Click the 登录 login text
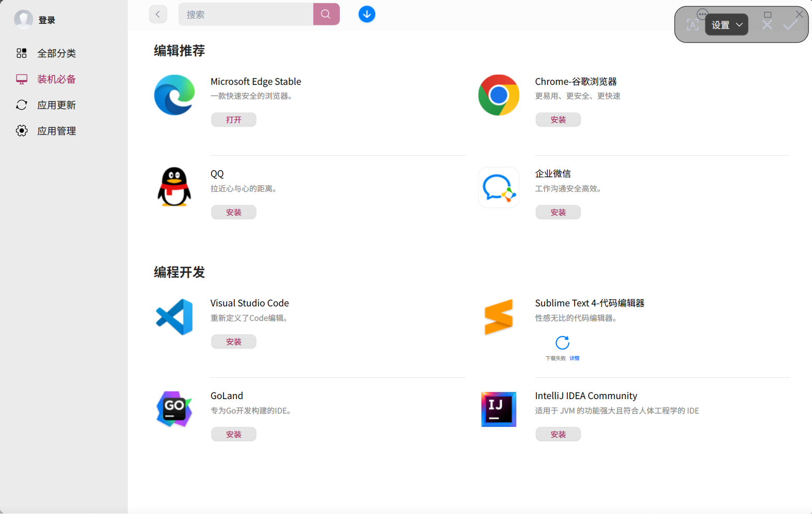Viewport: 812px width, 514px height. click(47, 20)
